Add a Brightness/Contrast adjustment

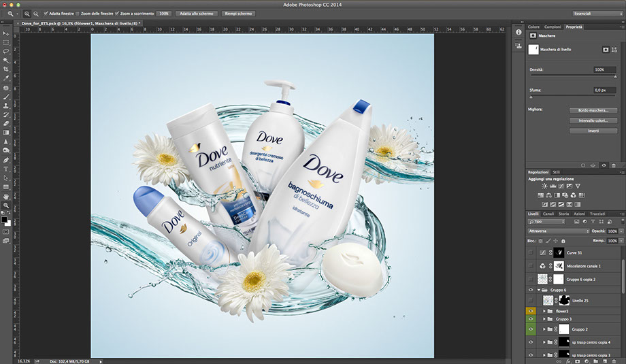(x=544, y=186)
